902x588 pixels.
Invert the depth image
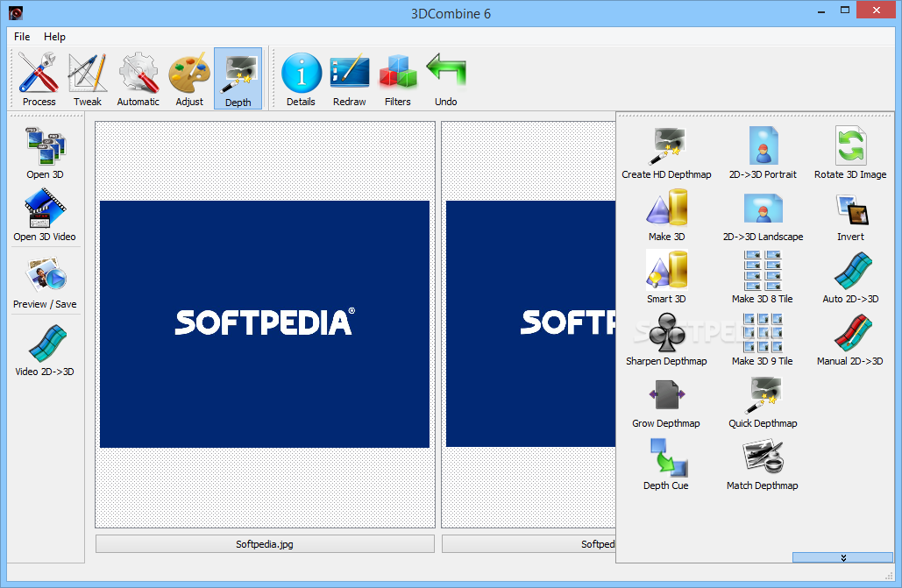[850, 216]
